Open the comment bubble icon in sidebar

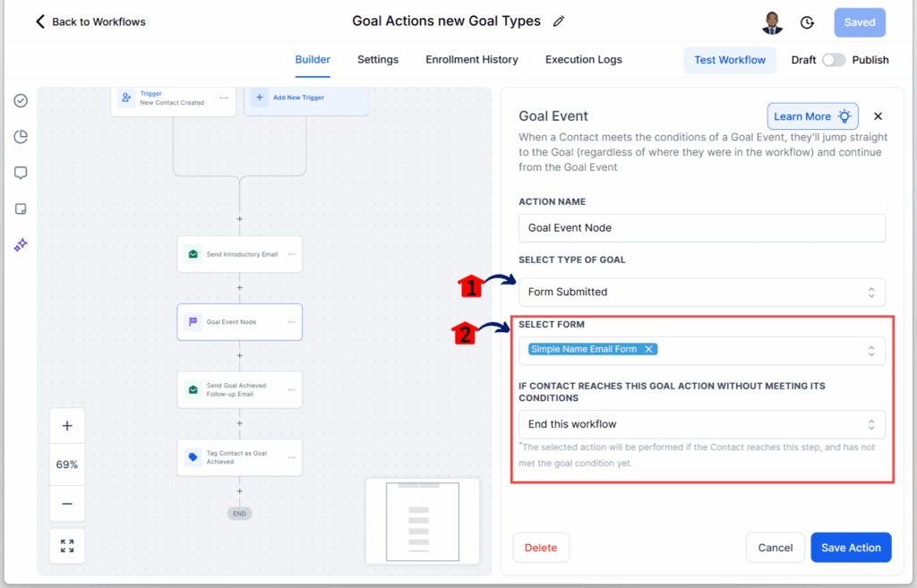(x=21, y=173)
